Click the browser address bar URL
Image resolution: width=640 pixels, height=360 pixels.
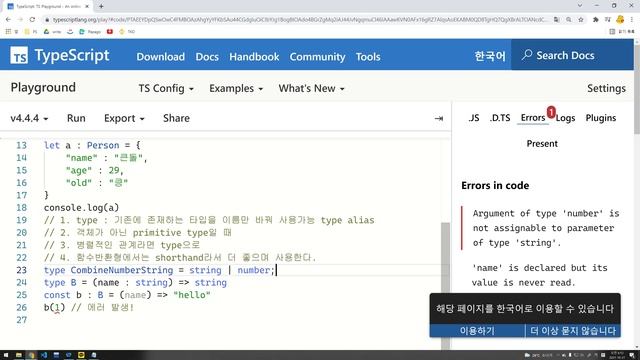pos(299,19)
